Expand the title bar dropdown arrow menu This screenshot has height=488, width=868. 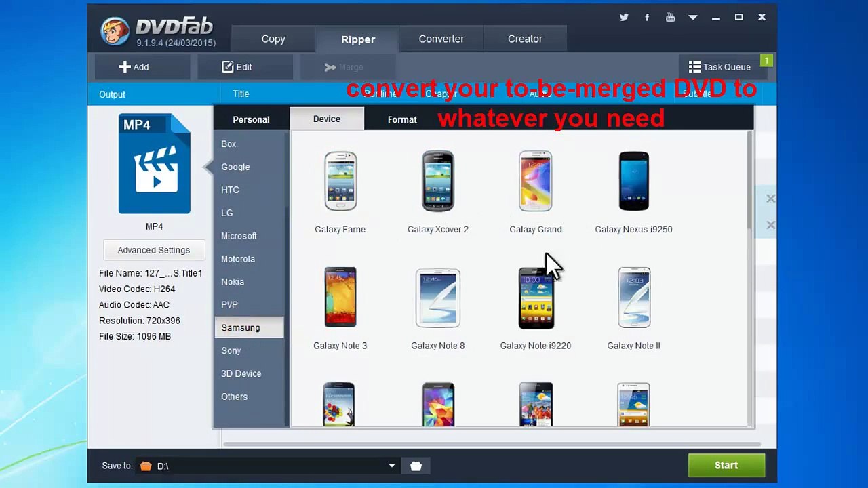(x=693, y=18)
